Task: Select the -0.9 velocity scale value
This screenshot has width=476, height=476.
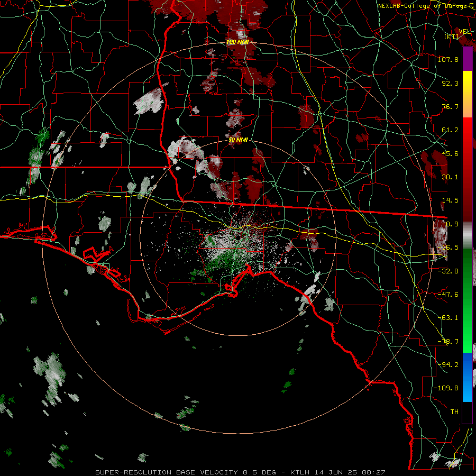Action: pyautogui.click(x=450, y=224)
